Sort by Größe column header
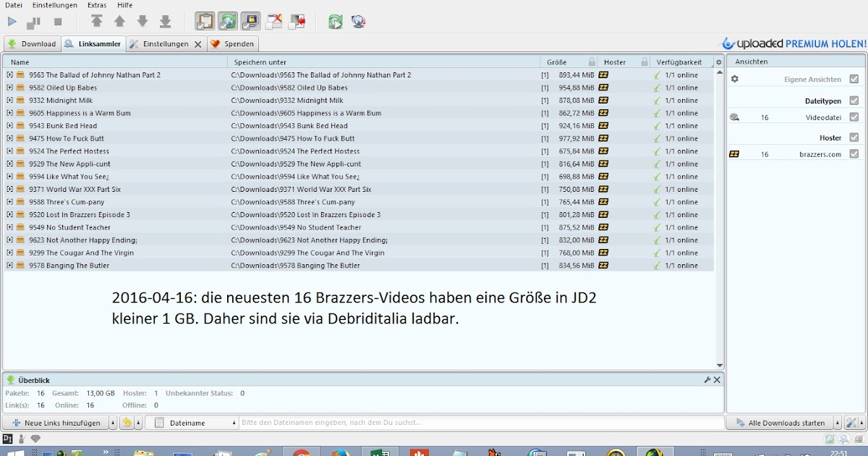The width and height of the screenshot is (868, 456). point(569,62)
